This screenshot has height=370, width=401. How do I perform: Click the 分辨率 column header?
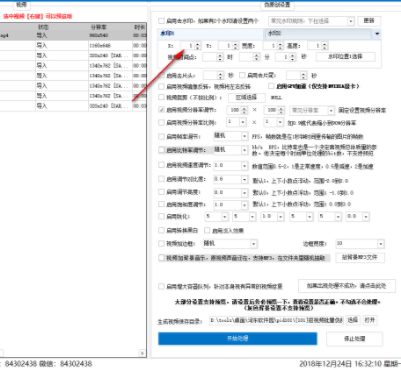[110, 27]
